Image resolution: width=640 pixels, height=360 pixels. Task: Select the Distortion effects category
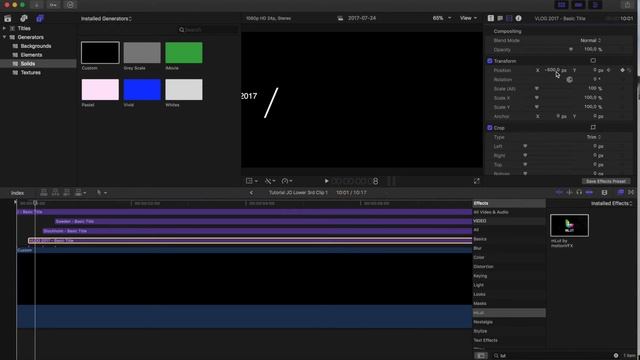[483, 267]
